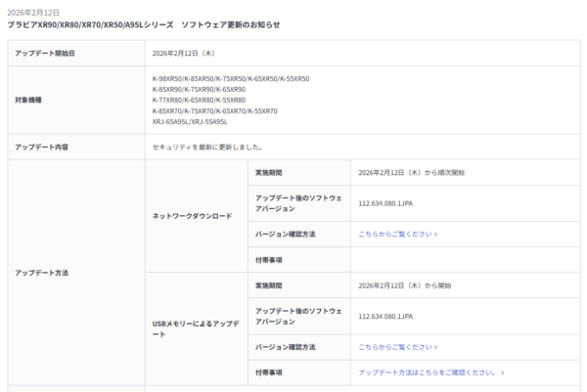Open USB memory version check link
Image resolution: width=587 pixels, height=392 pixels.
[x=397, y=347]
